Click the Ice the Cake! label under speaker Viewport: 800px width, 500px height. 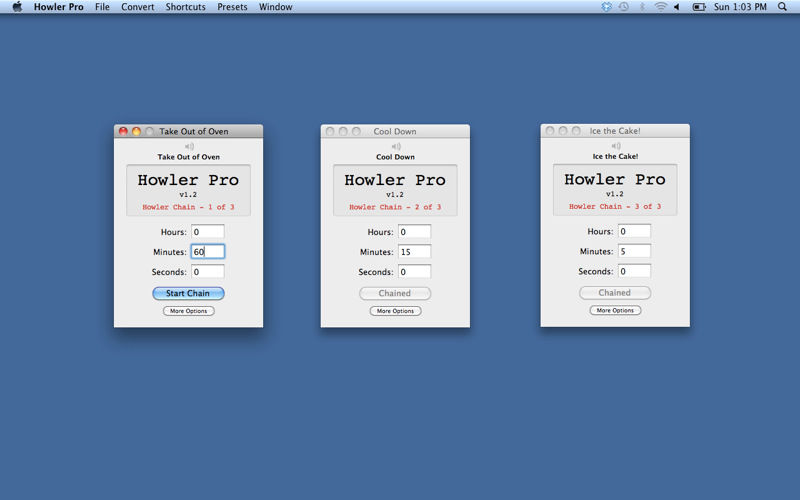coord(615,157)
